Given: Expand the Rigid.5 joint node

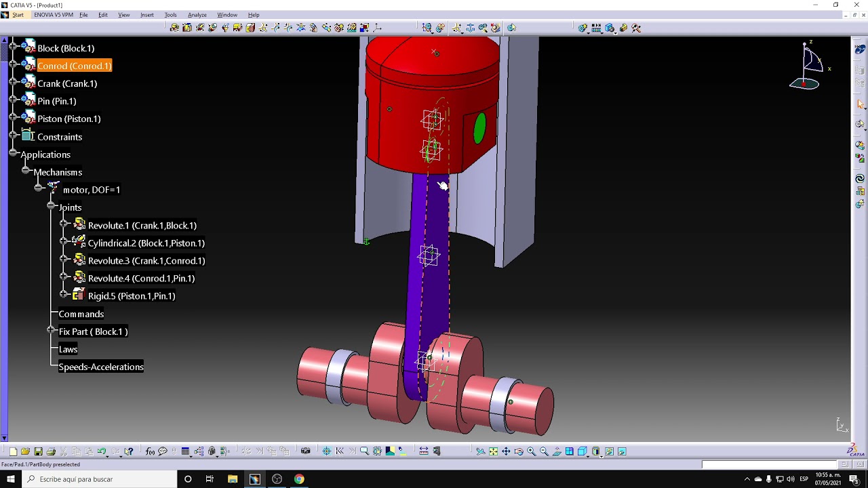Looking at the screenshot, I should coord(64,295).
